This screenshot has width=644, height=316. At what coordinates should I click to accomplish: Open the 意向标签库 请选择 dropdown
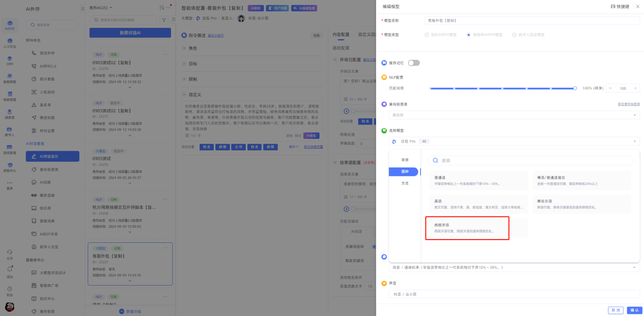[514, 115]
